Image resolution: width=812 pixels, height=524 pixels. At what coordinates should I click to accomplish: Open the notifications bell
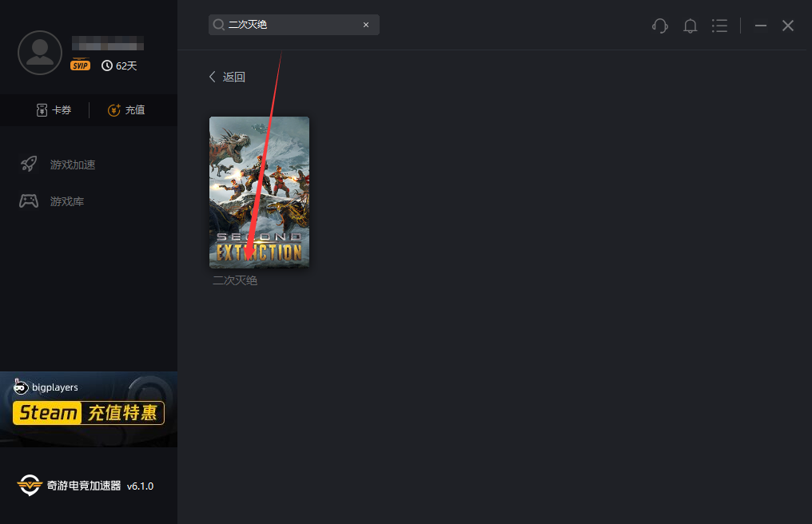point(691,26)
